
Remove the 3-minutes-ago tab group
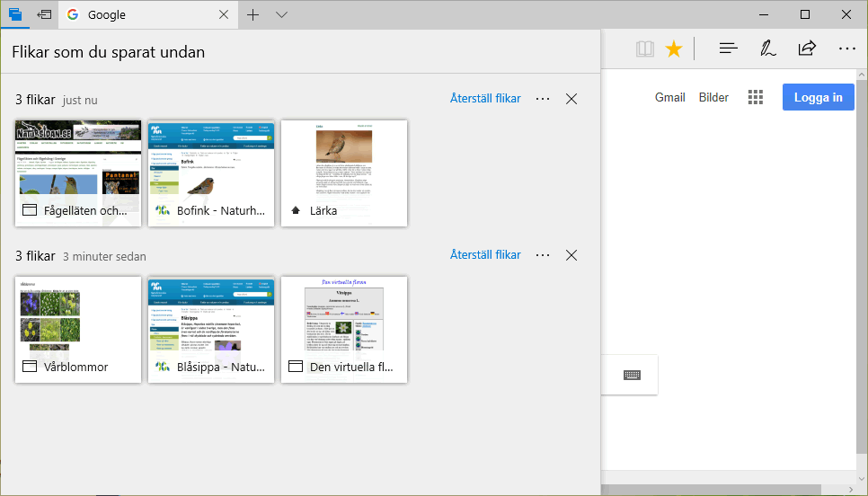pyautogui.click(x=571, y=255)
